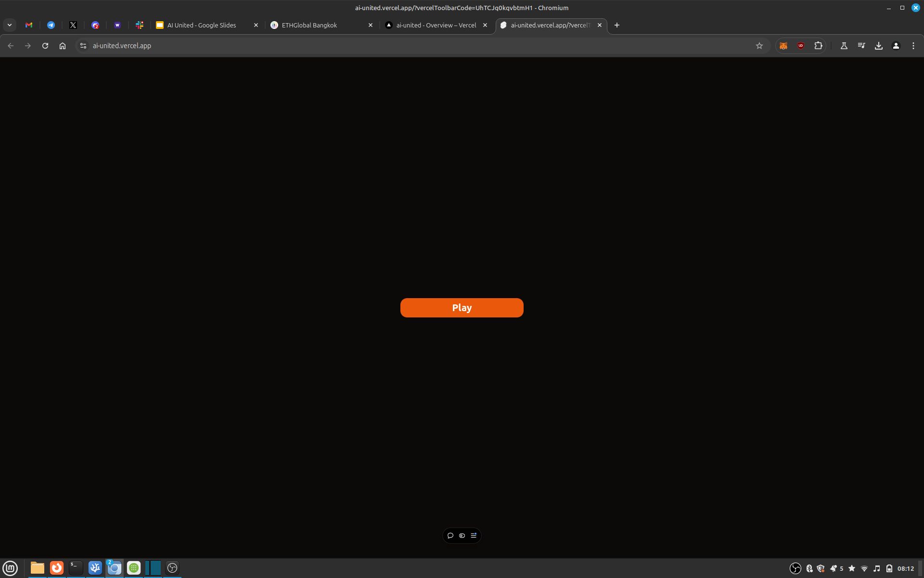
Task: Check battery status in tray
Action: pos(889,568)
